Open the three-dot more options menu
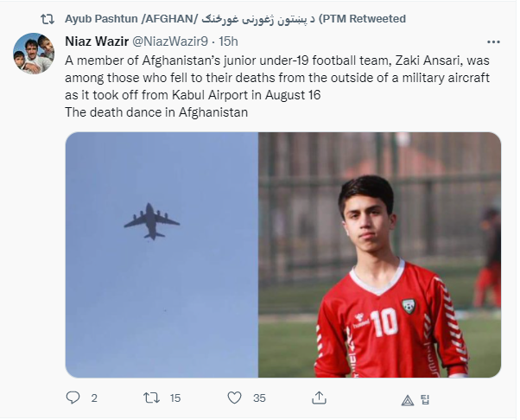This screenshot has height=420, width=520. [493, 41]
